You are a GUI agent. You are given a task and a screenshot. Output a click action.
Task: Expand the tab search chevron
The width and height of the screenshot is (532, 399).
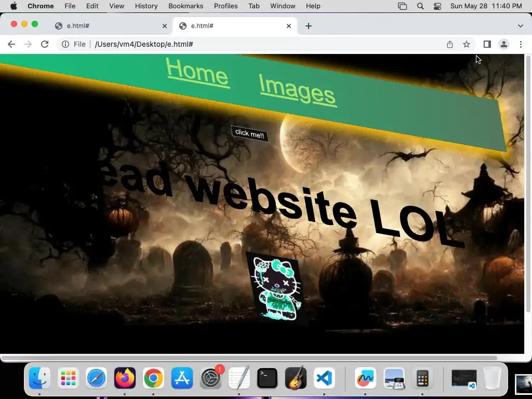(x=520, y=26)
